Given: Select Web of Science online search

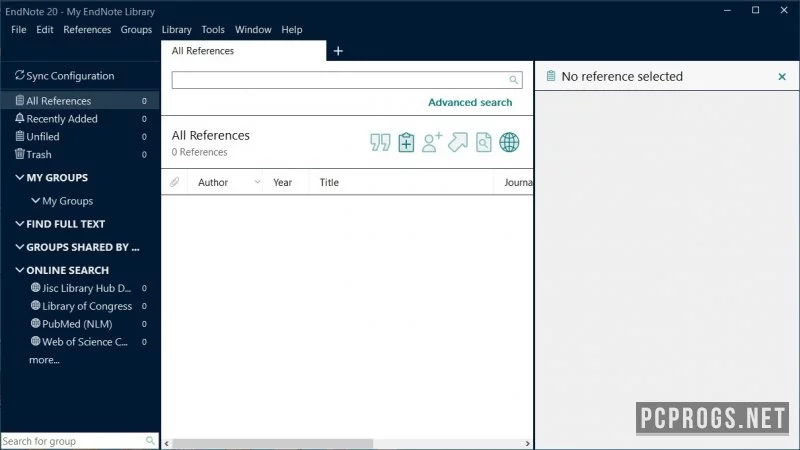Looking at the screenshot, I should (x=85, y=341).
